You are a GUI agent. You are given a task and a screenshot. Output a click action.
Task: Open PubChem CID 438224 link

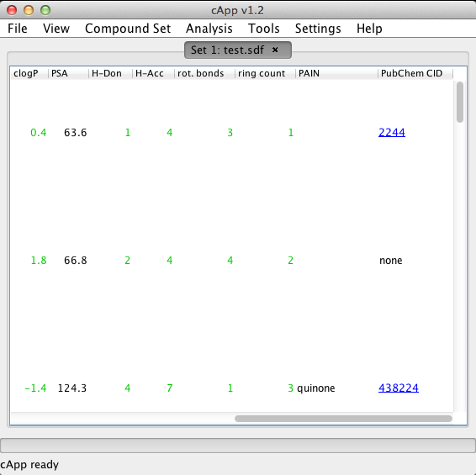(x=399, y=388)
